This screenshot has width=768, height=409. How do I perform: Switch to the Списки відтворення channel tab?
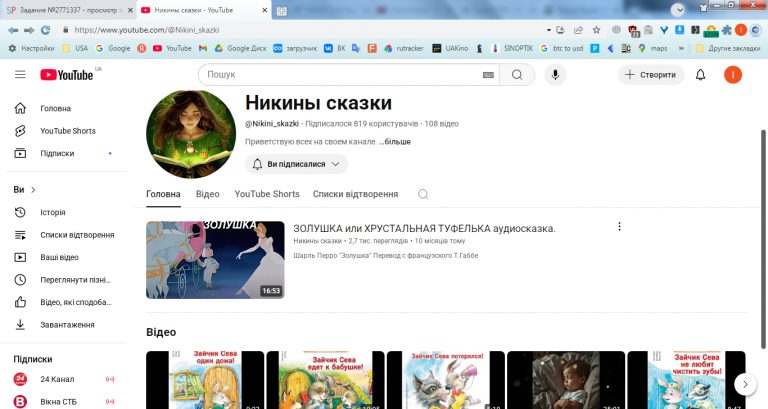356,194
